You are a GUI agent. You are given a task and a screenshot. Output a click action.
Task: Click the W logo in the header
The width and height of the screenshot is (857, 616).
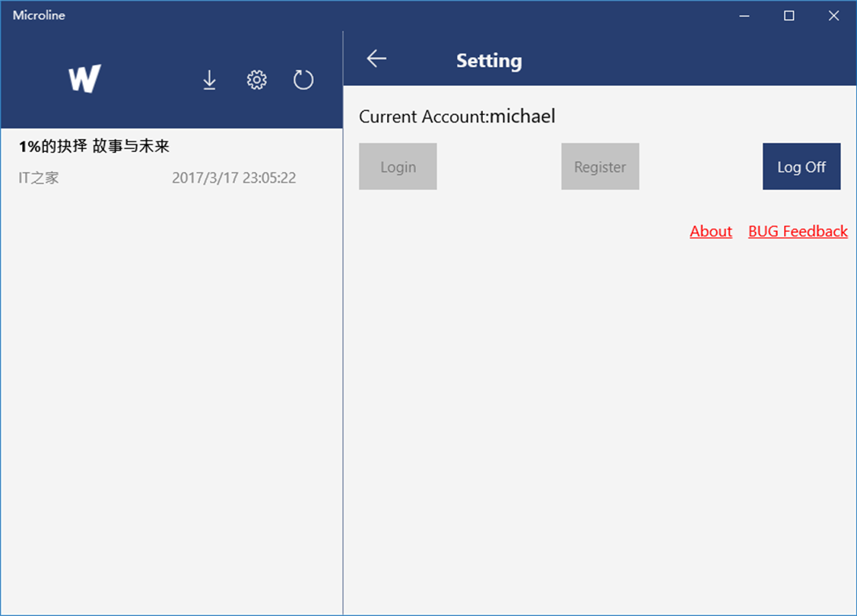point(84,79)
